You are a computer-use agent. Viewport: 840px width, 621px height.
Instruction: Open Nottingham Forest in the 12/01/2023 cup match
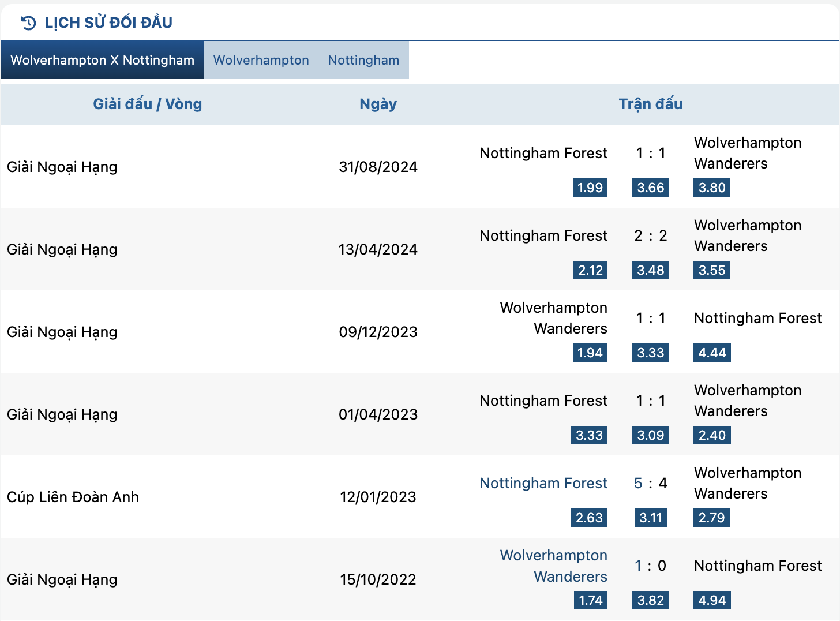coord(543,483)
